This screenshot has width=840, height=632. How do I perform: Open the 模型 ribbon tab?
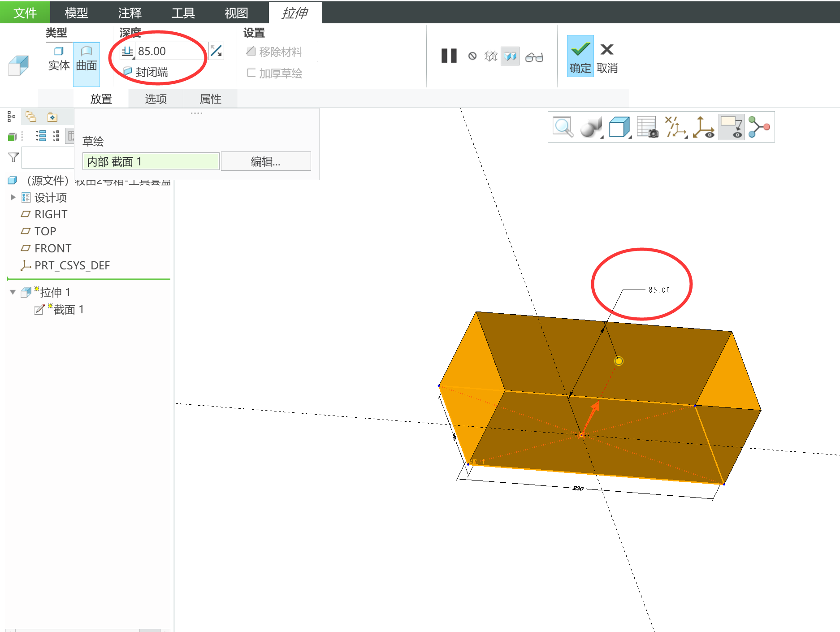pyautogui.click(x=76, y=13)
